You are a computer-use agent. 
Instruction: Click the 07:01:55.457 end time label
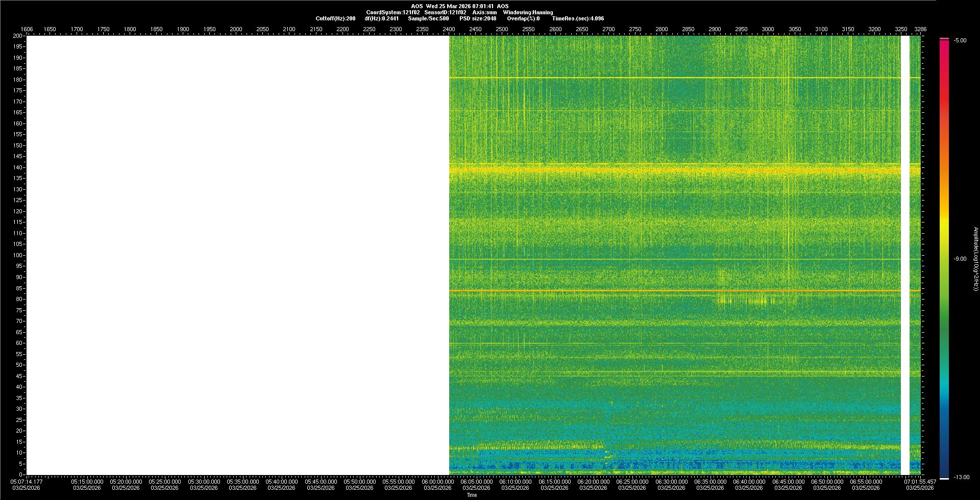coord(920,482)
